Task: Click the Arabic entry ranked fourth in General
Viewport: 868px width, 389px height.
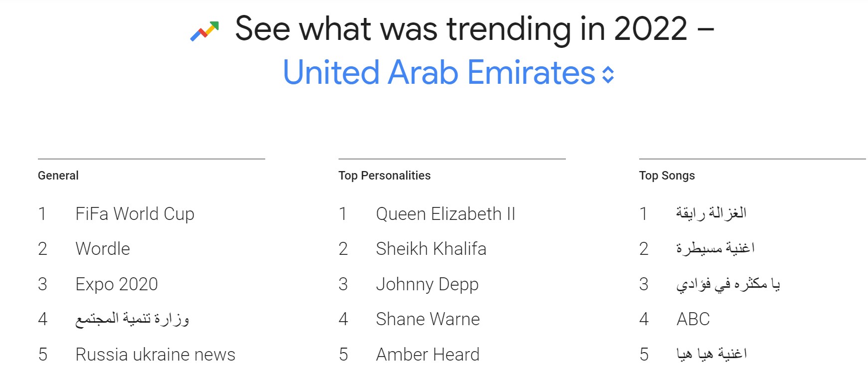Action: click(x=132, y=319)
